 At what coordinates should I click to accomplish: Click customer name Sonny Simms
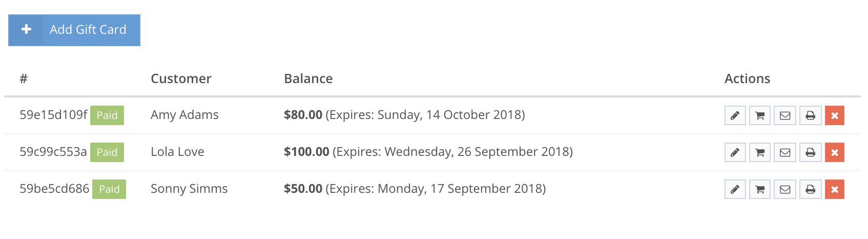[189, 189]
